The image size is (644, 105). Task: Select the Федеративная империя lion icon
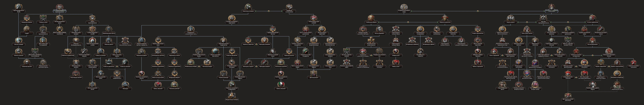(x=232, y=95)
